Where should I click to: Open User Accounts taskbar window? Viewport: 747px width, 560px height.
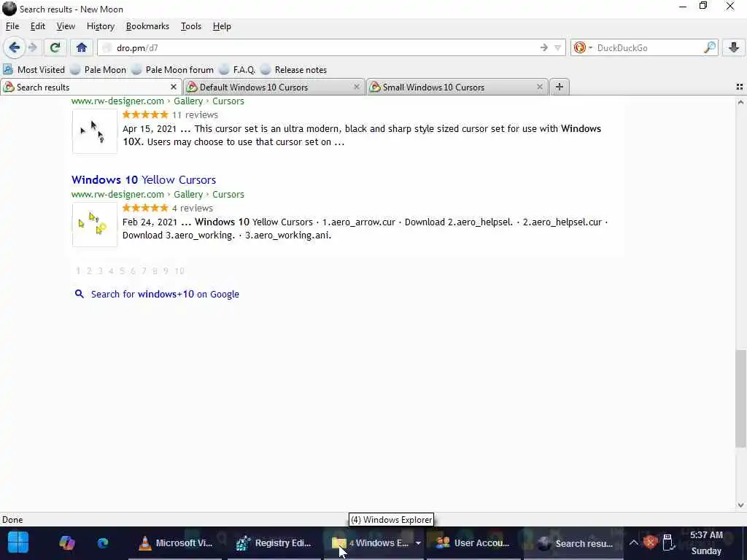[473, 542]
